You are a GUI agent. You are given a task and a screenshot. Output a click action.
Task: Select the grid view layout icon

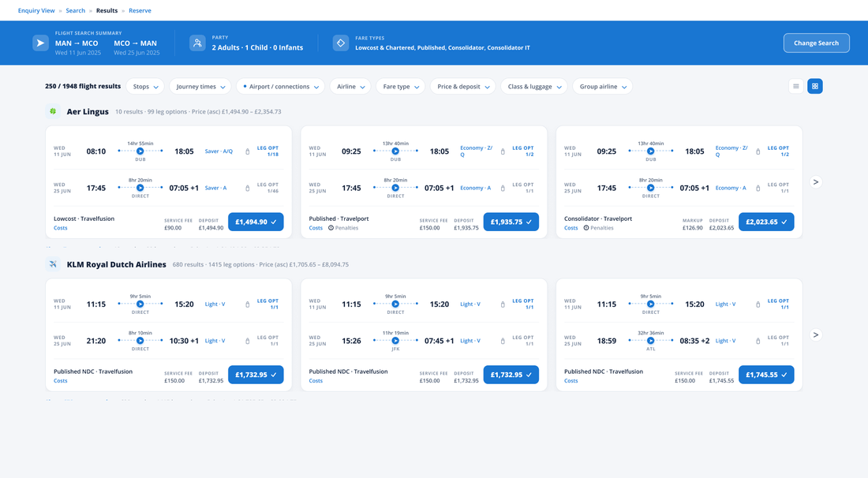coord(815,86)
